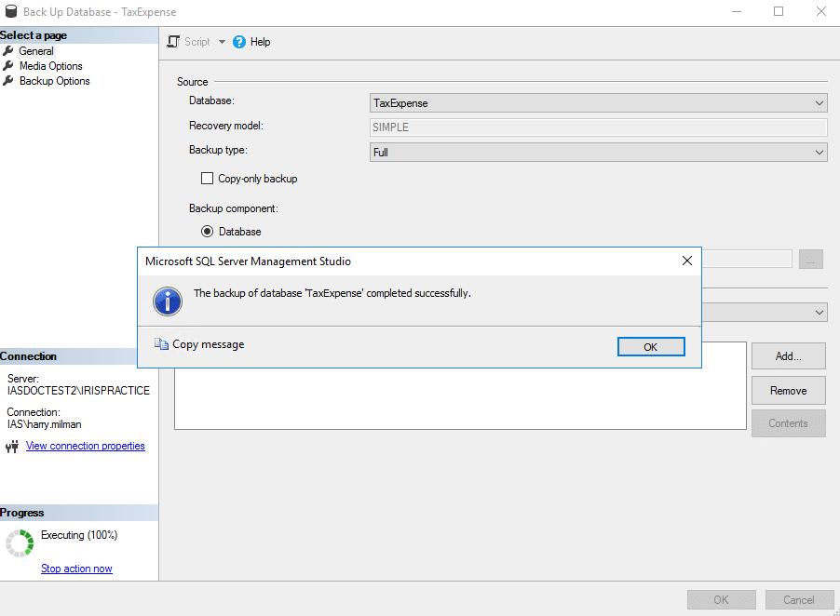Screen dimensions: 840x616
Task: Click the grayed OK button at window bottom
Action: click(x=721, y=600)
